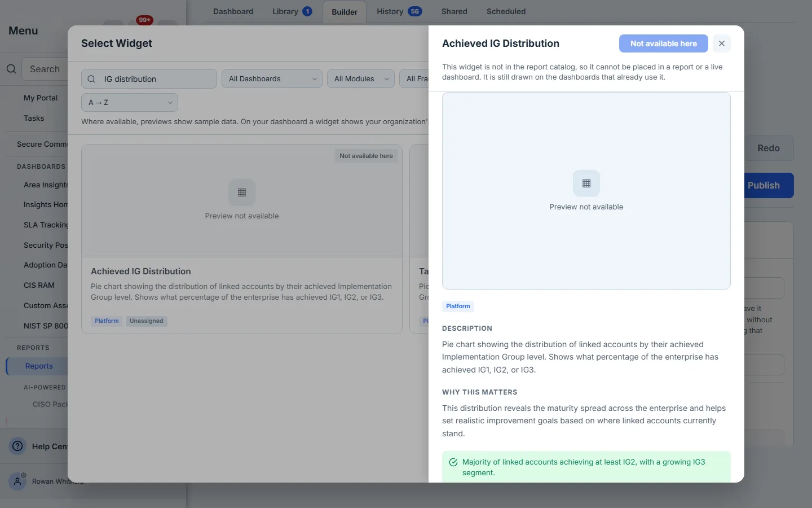Click the grid icon on Achieved IG card
Image resolution: width=812 pixels, height=508 pixels.
pos(242,192)
